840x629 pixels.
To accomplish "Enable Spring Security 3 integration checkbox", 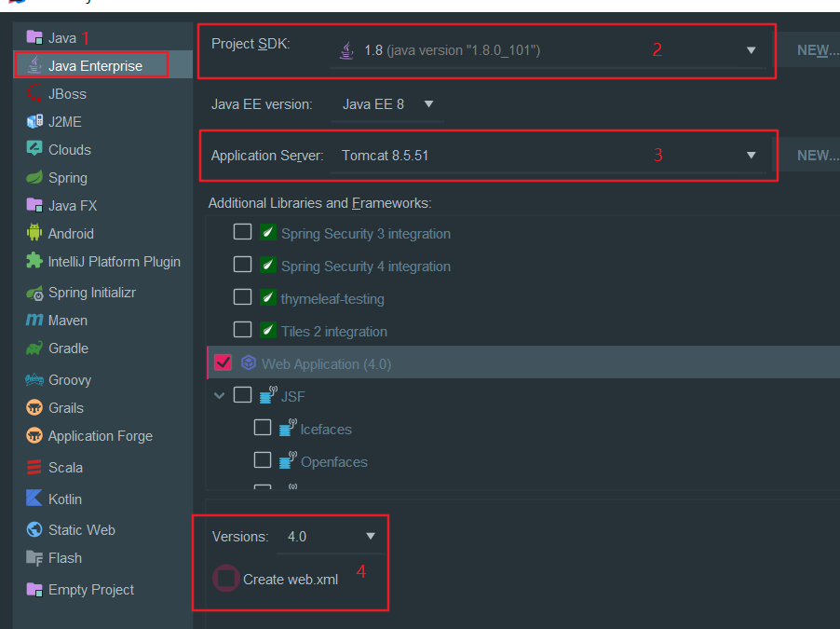I will tap(243, 232).
